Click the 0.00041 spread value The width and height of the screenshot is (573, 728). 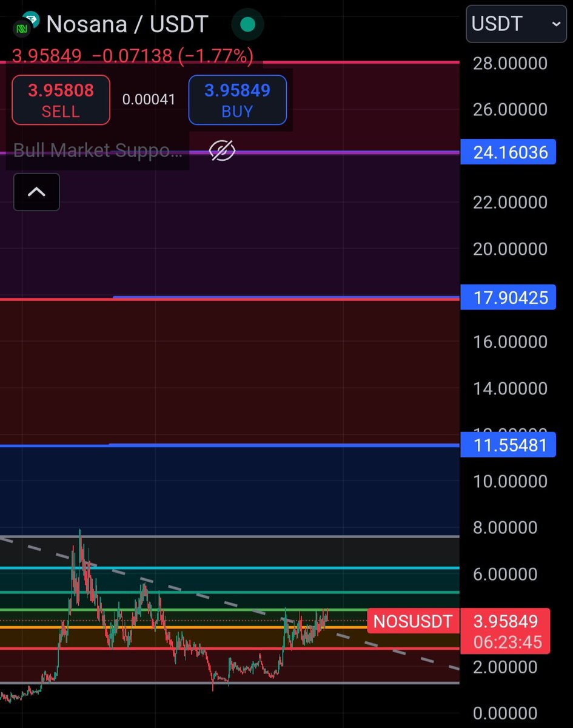pos(149,99)
